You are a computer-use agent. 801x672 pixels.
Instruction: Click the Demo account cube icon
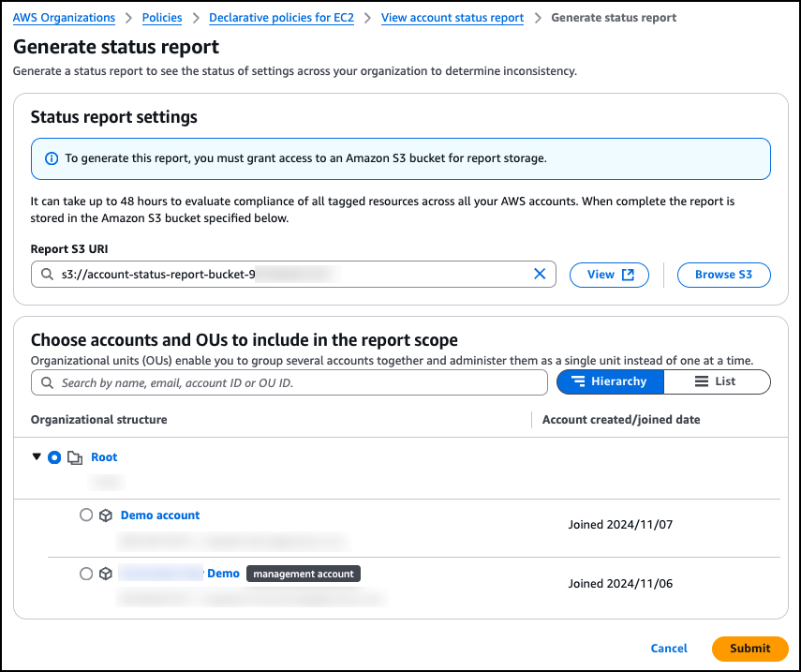click(106, 515)
